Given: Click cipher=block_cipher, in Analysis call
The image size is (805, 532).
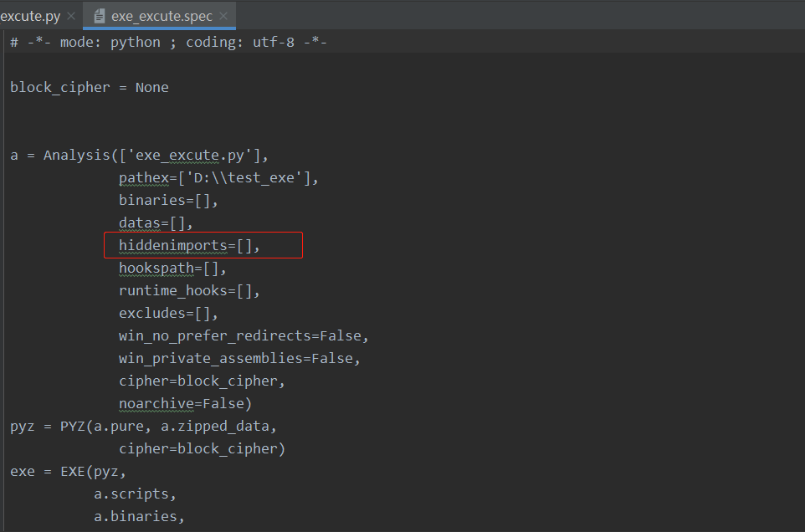Looking at the screenshot, I should 202,381.
